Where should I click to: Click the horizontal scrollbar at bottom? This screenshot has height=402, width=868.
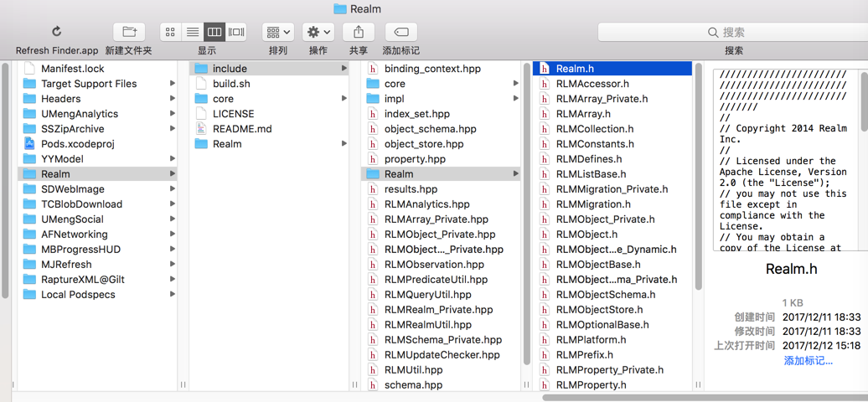[x=705, y=397]
